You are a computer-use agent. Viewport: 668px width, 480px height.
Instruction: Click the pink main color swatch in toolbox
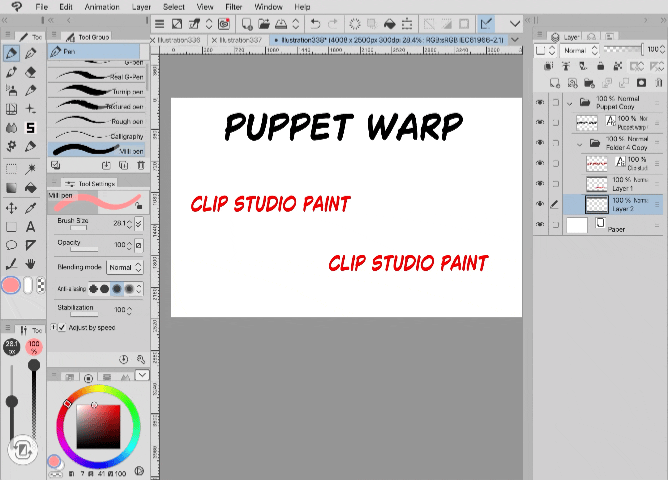pos(11,285)
